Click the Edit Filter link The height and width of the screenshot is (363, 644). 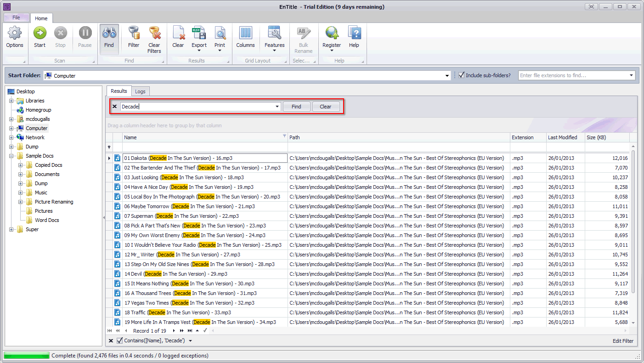pos(623,341)
